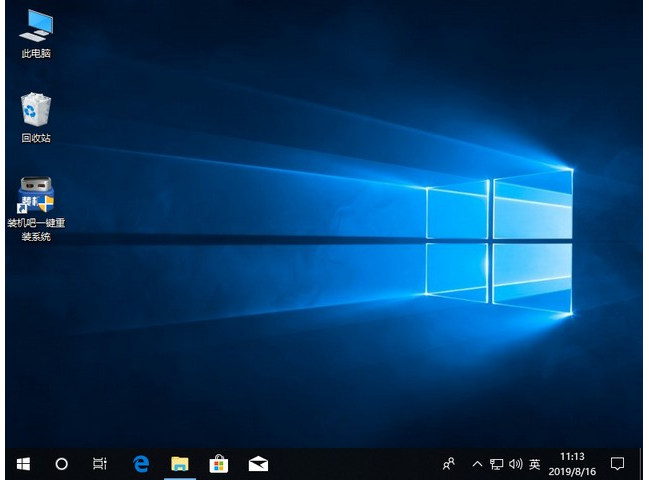Click an empty area of the taskbar
Viewport: 649px width, 486px height.
(350, 464)
